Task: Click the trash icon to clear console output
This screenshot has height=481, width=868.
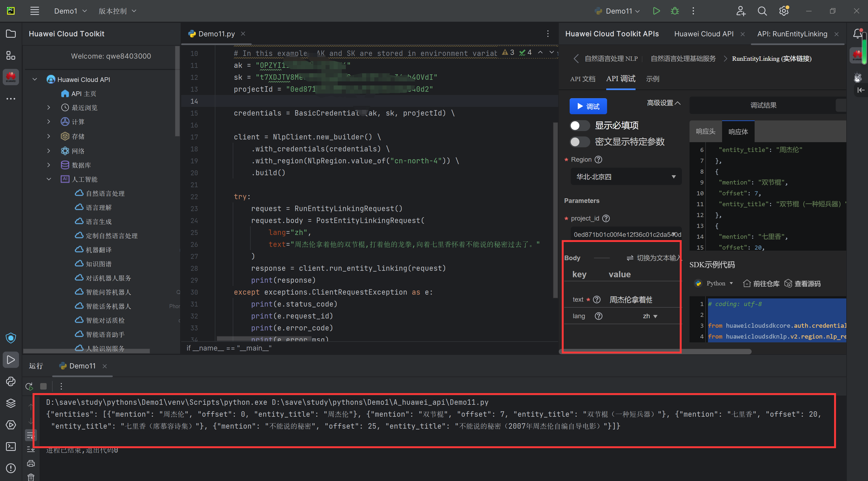Action: [31, 477]
